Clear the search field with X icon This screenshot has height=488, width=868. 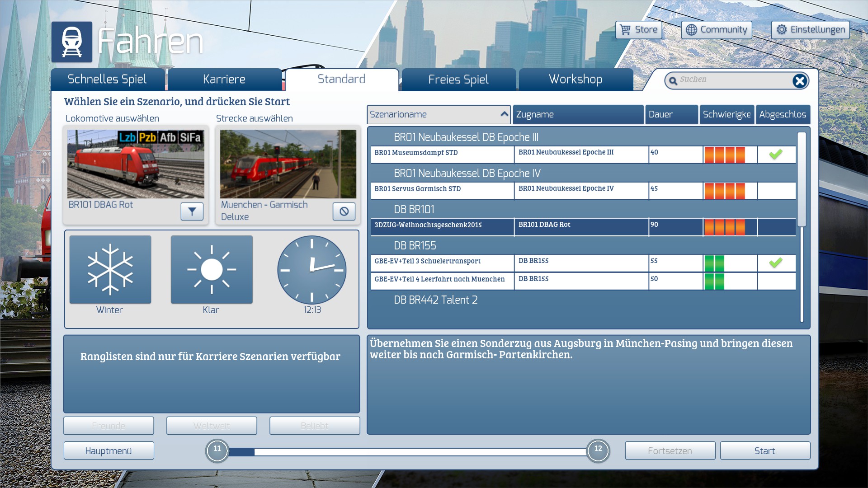(x=799, y=81)
